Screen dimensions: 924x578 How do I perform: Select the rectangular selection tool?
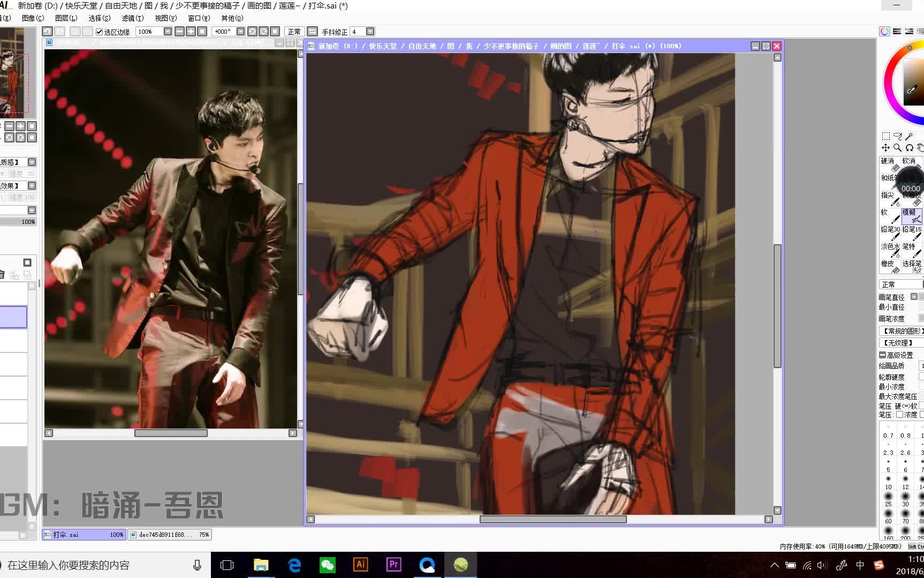point(886,136)
